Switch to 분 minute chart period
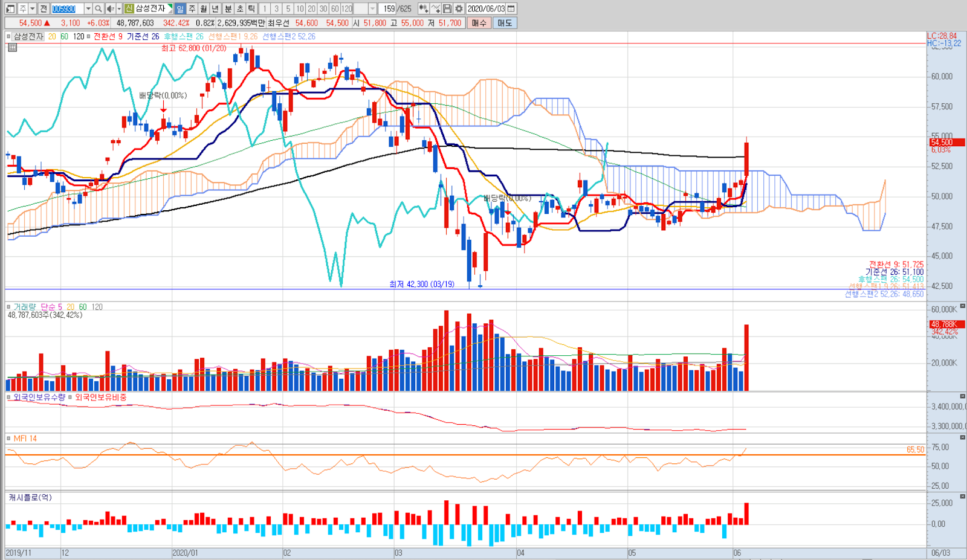Screen dimensions: 967x560 point(228,8)
